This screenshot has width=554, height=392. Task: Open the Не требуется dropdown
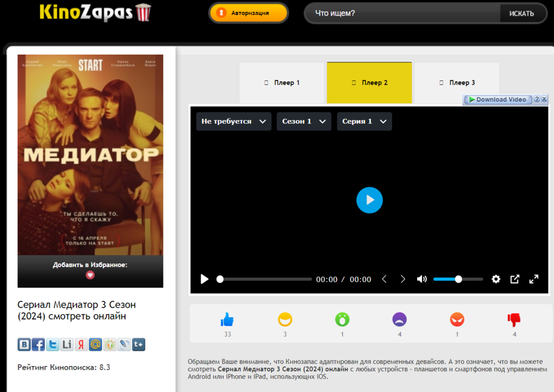tap(234, 122)
